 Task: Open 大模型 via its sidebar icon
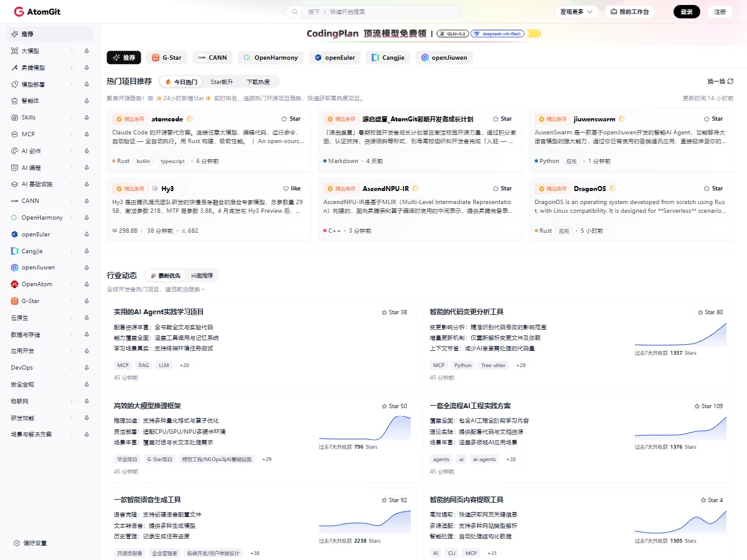15,51
